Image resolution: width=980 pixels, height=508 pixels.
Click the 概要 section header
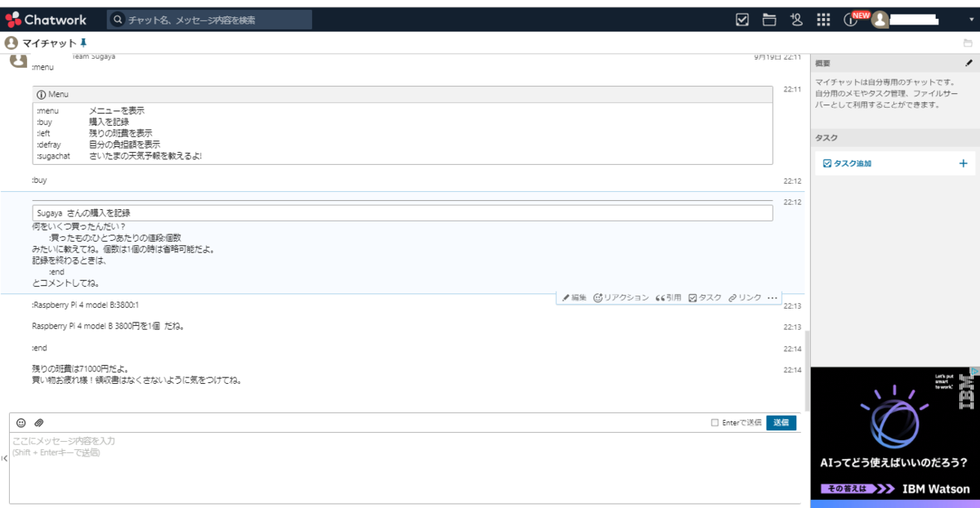coord(894,63)
